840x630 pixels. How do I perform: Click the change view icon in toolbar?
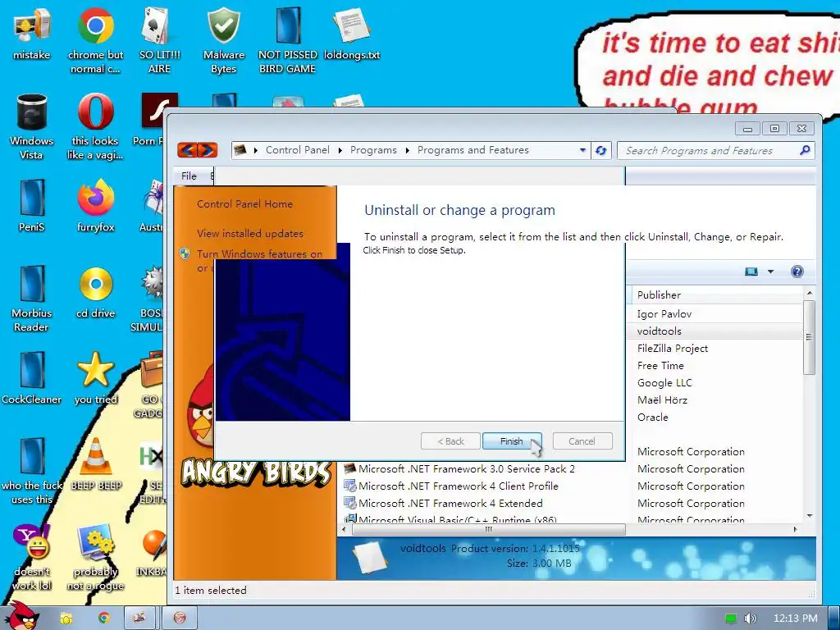click(x=751, y=272)
